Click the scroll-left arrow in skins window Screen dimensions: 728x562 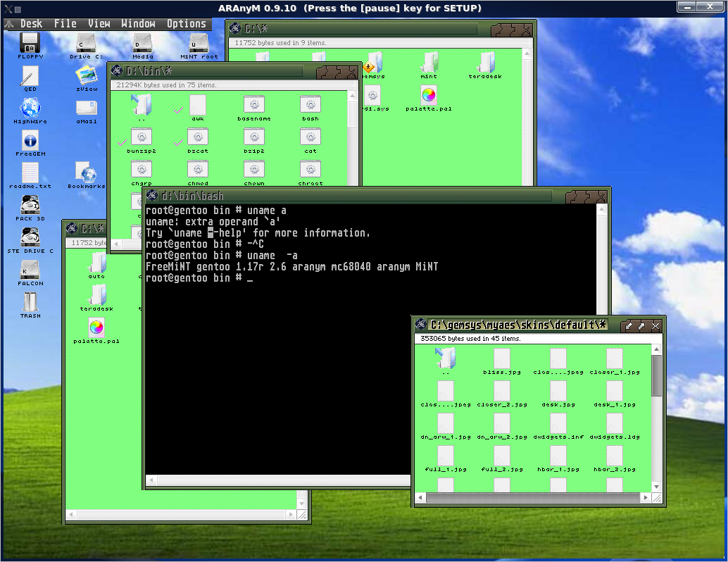pos(420,497)
